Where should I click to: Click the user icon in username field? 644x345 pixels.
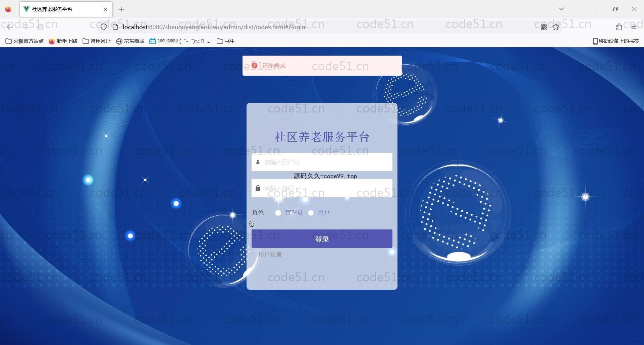click(258, 162)
